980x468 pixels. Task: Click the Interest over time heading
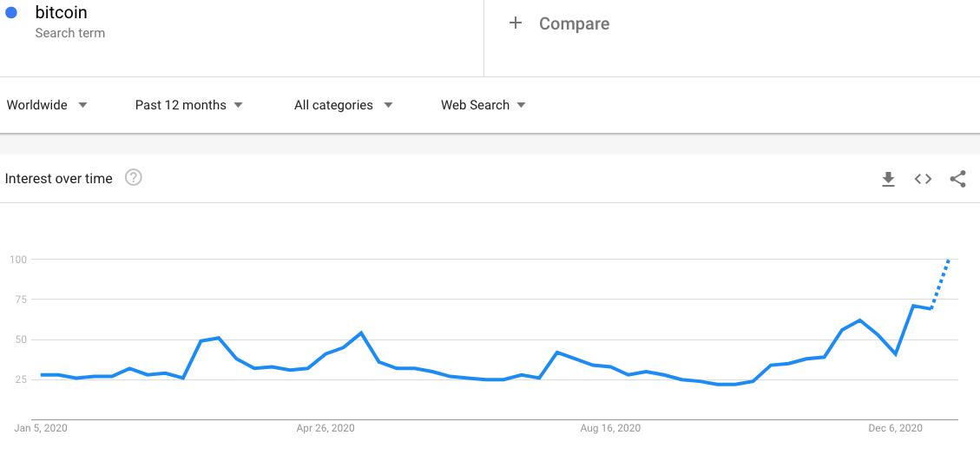coord(59,179)
